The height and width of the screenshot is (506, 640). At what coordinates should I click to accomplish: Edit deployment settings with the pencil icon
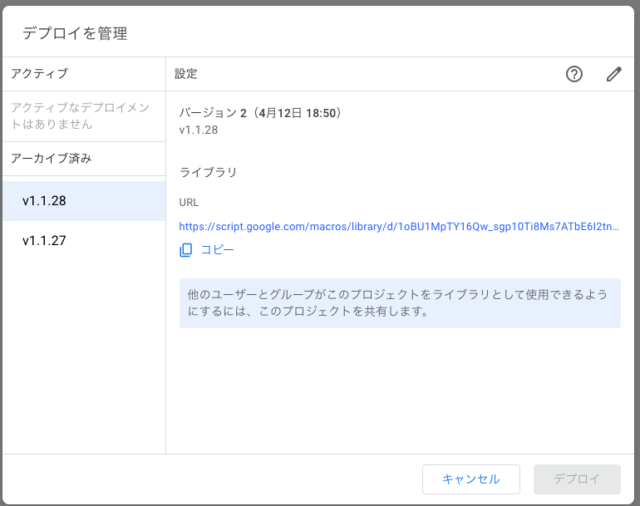point(613,74)
